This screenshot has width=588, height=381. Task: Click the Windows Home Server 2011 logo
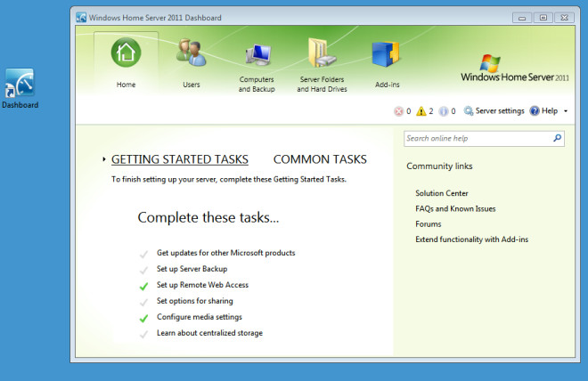click(x=515, y=69)
